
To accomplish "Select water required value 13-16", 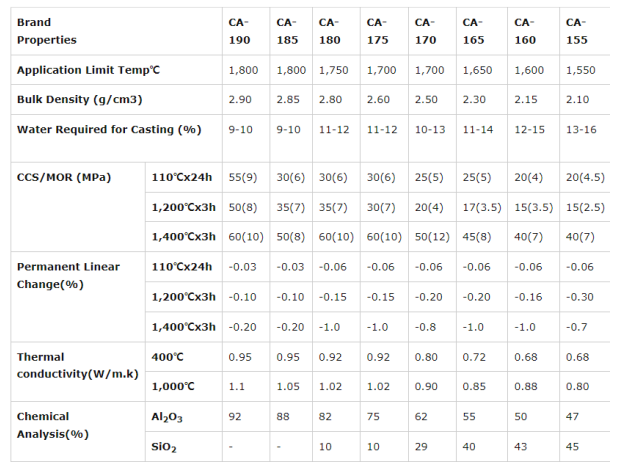I will point(580,130).
